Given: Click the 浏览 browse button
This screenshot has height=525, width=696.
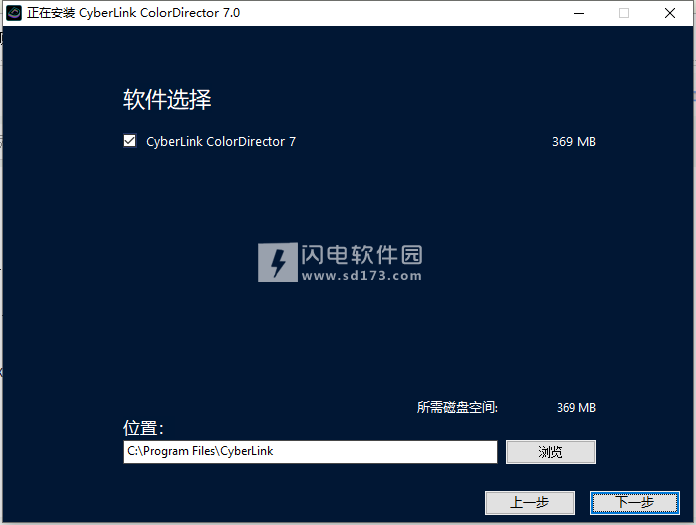Looking at the screenshot, I should coord(551,452).
